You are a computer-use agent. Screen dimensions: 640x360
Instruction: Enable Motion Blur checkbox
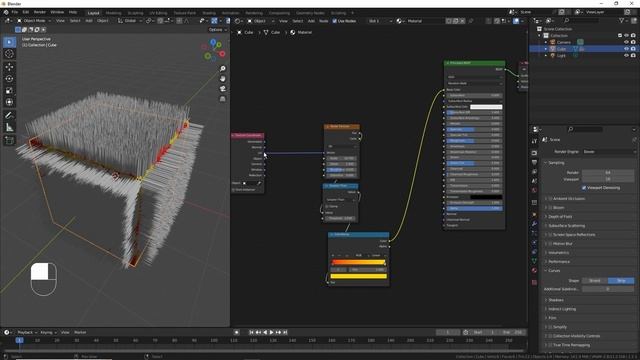550,244
